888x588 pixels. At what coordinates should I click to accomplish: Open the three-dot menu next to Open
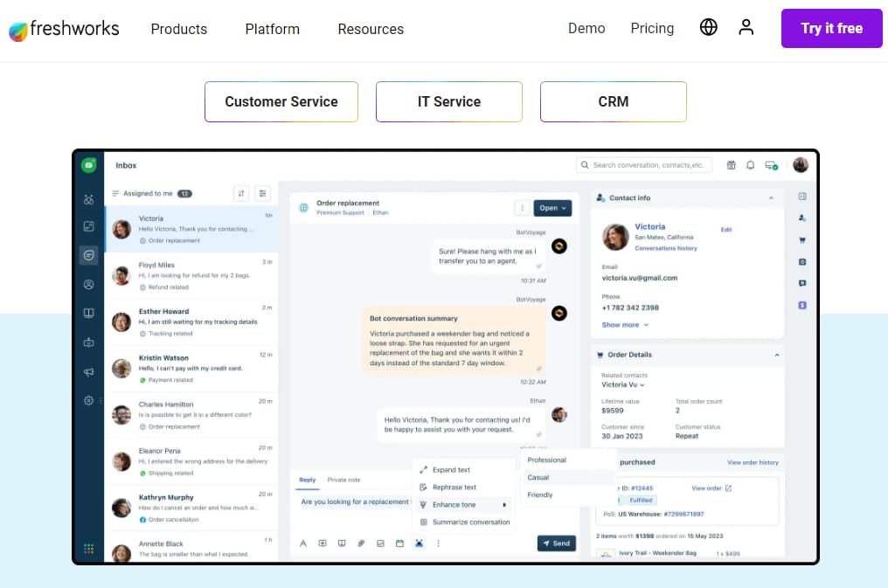click(522, 208)
